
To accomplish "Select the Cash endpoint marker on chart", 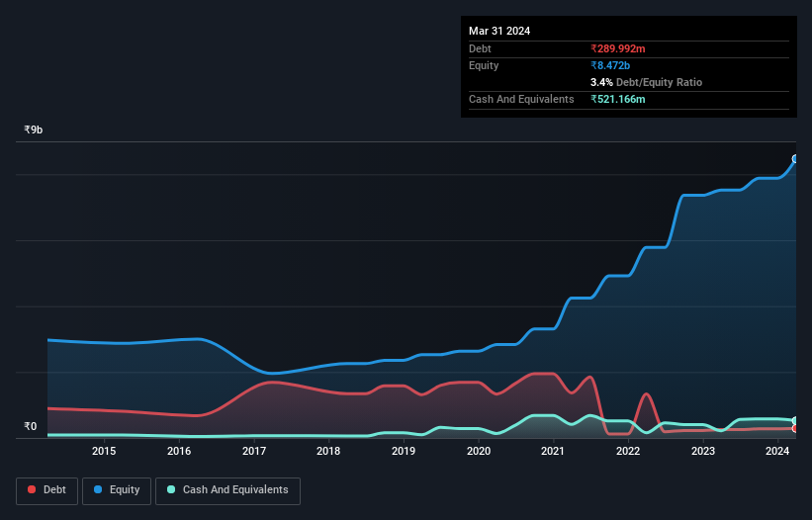I will click(x=795, y=421).
